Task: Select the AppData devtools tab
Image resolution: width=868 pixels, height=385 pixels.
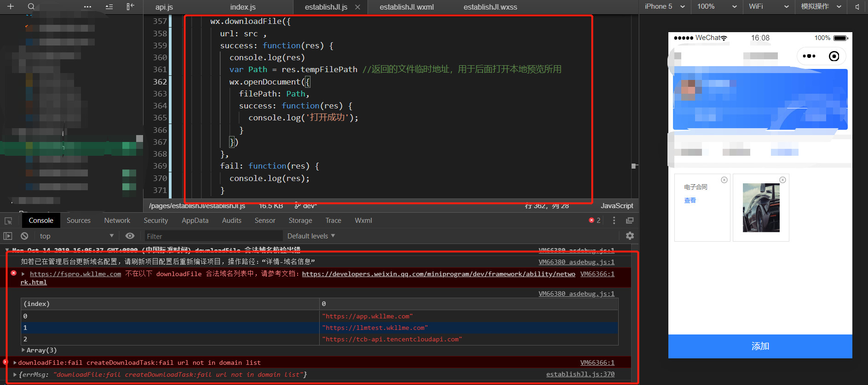Action: [x=195, y=221]
